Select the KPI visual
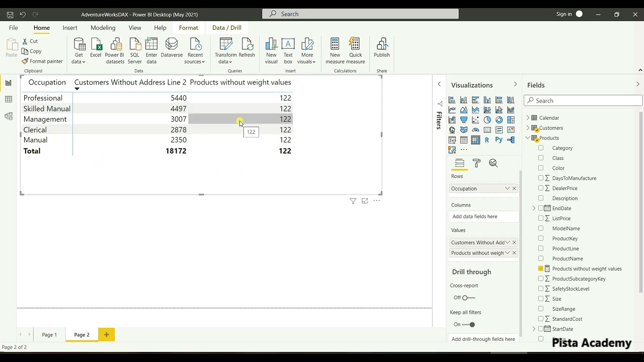Viewport: 644px width, 362px height. pos(511,130)
